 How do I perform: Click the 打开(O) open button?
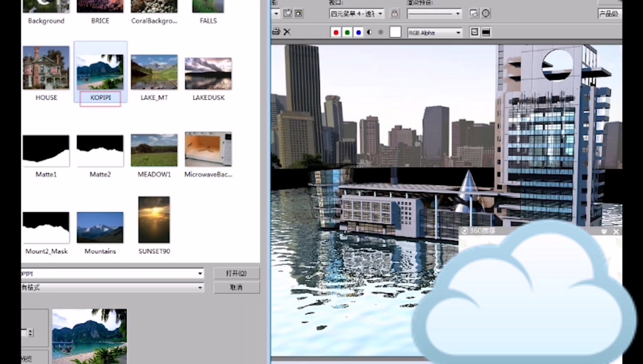[x=236, y=273]
